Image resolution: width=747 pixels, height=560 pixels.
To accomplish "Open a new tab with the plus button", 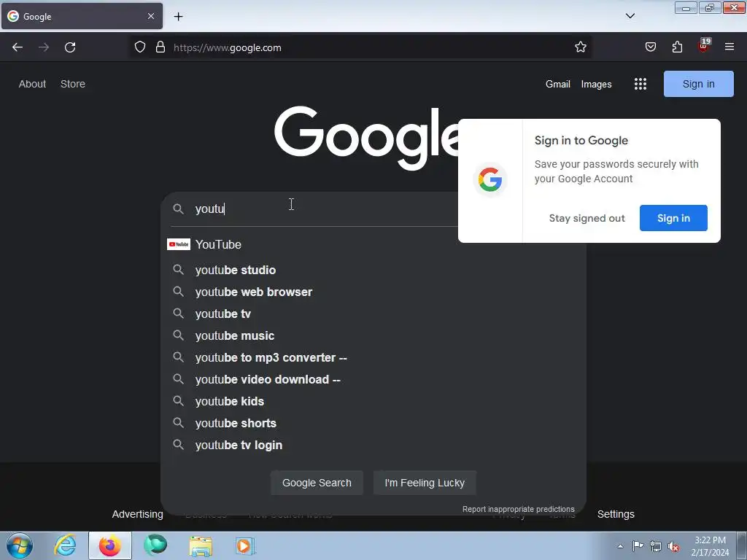I will (178, 17).
